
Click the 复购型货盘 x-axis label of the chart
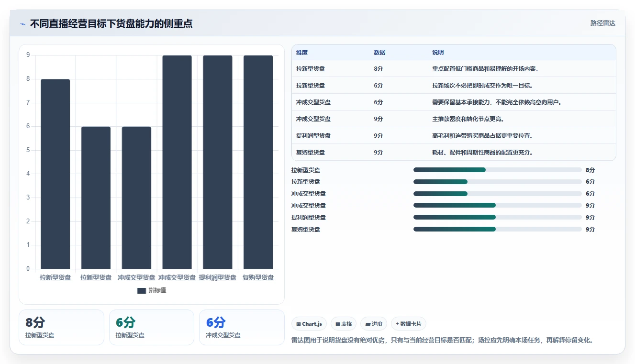258,277
